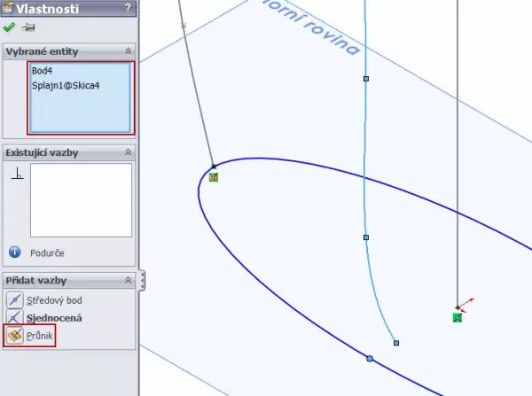Click the green checkmark to confirm properties
The image size is (532, 396).
click(10, 27)
